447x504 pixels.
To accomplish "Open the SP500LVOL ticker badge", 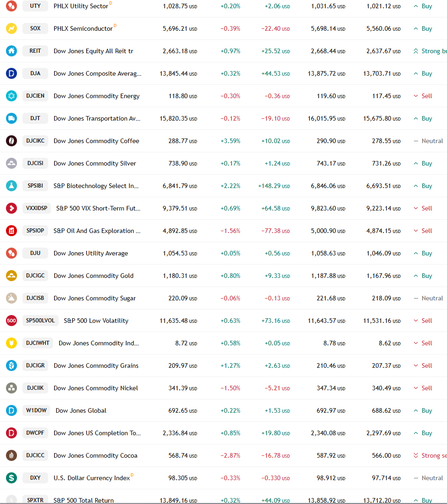I will pos(40,321).
